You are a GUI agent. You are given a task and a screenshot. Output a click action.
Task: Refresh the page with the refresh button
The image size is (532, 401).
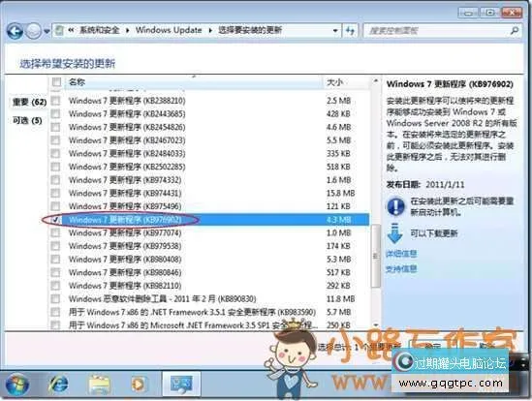(x=350, y=31)
